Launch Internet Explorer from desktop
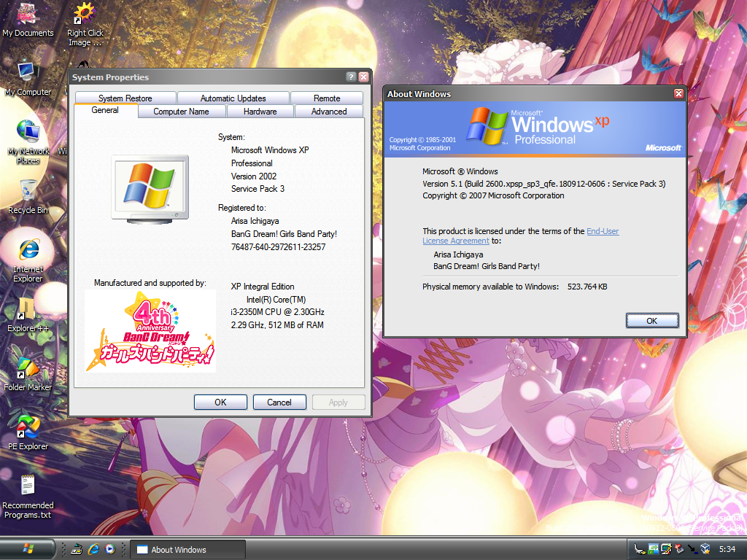The height and width of the screenshot is (560, 747). 28,260
